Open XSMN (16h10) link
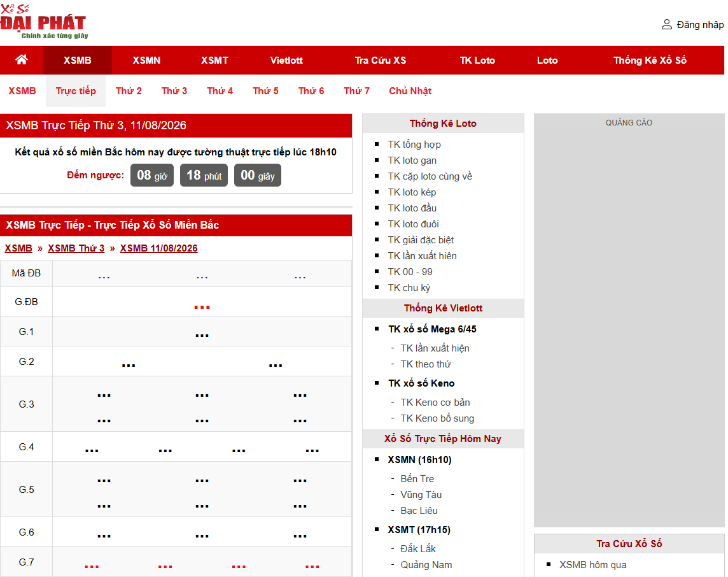The width and height of the screenshot is (728, 577). (420, 459)
